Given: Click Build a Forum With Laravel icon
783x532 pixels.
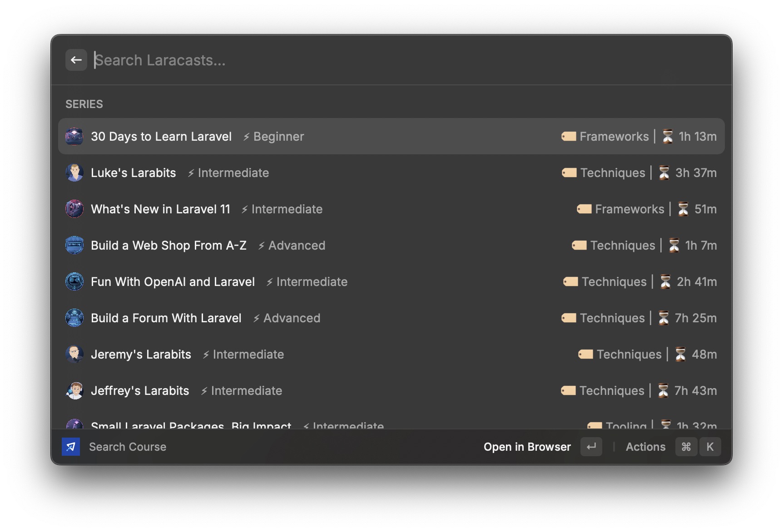Looking at the screenshot, I should tap(74, 318).
